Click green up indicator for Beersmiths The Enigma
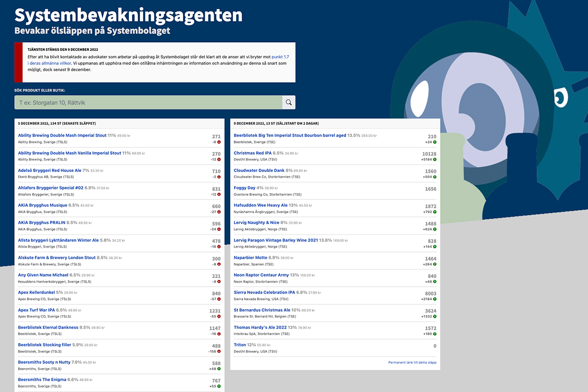 coord(219,386)
